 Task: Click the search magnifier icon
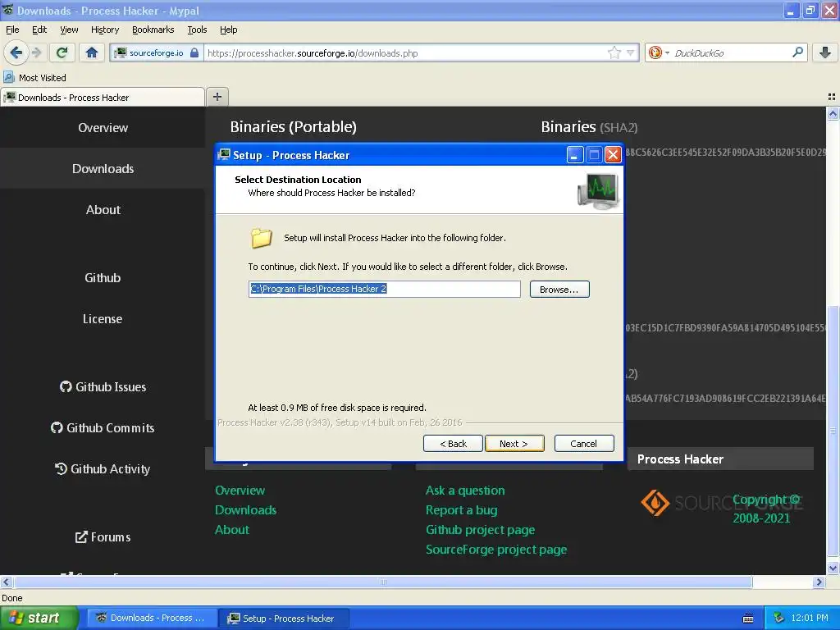click(797, 52)
